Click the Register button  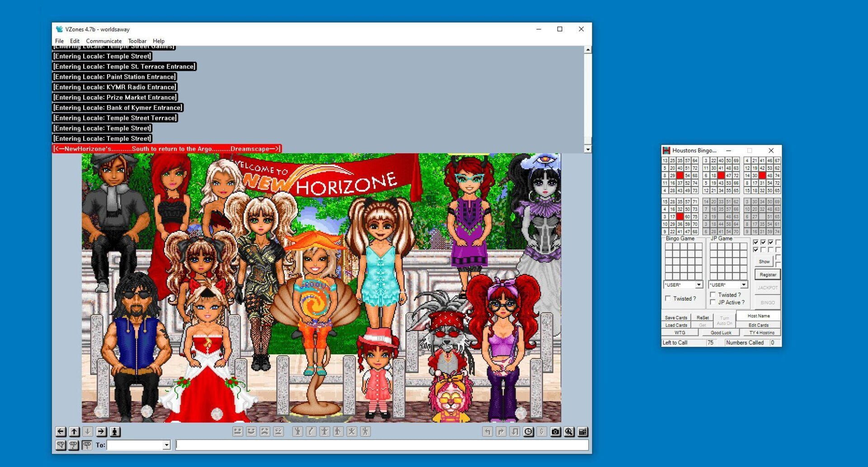[x=768, y=274]
